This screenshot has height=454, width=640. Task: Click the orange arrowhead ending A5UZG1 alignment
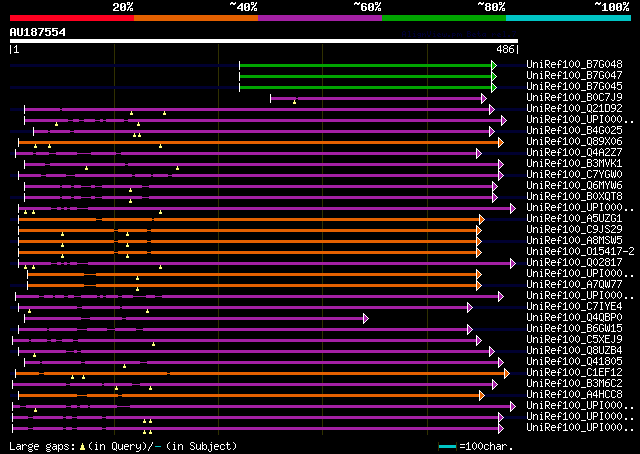point(482,220)
